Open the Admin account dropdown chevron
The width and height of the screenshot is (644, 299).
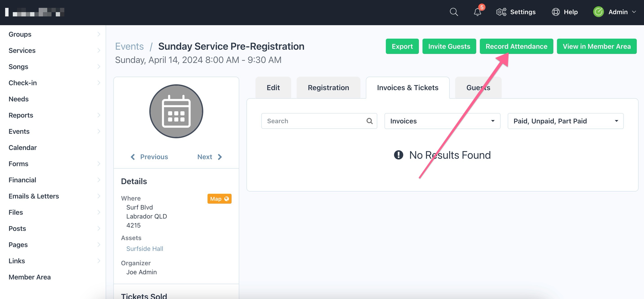pyautogui.click(x=634, y=12)
